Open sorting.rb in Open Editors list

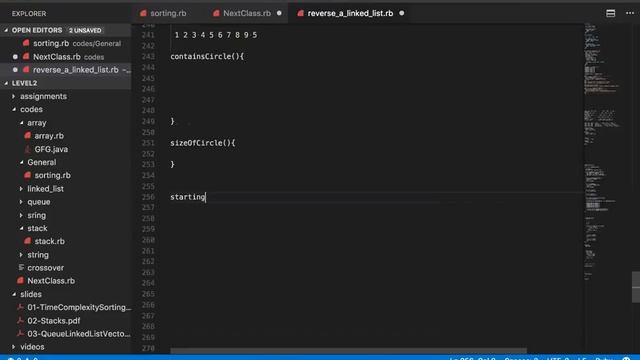[65, 43]
